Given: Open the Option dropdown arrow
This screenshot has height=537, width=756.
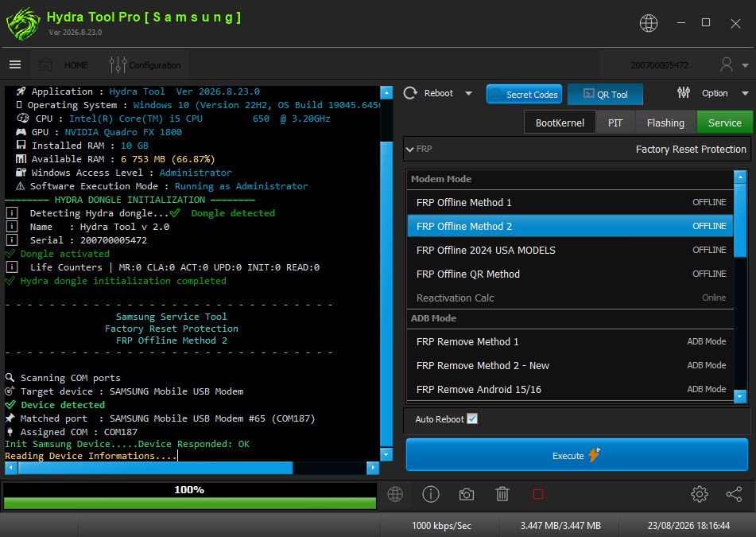Looking at the screenshot, I should [x=745, y=94].
